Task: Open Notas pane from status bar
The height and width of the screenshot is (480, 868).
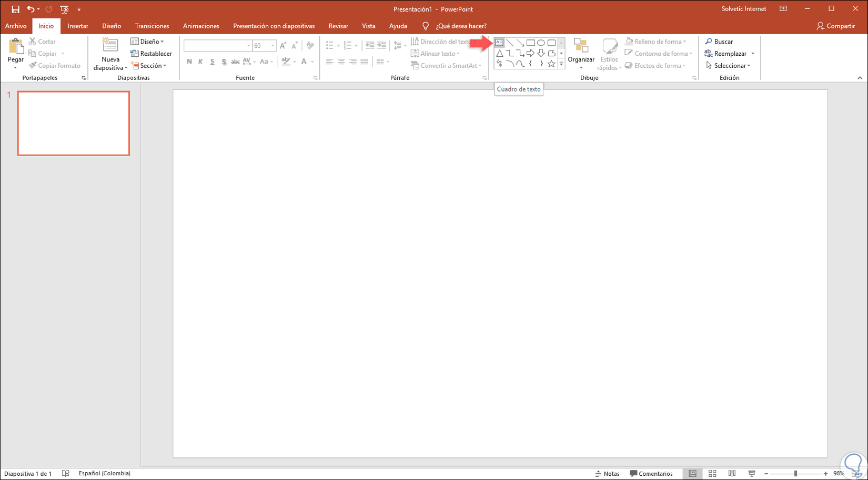Action: click(x=607, y=474)
